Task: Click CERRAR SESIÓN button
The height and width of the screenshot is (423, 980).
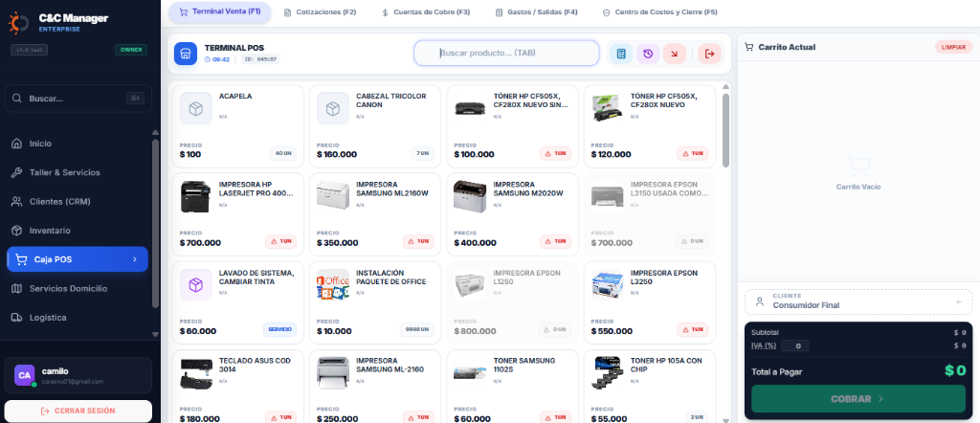Action: click(78, 412)
